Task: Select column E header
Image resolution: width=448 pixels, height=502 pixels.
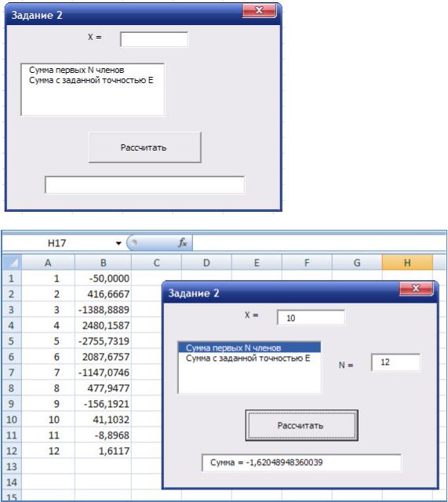Action: (x=257, y=263)
